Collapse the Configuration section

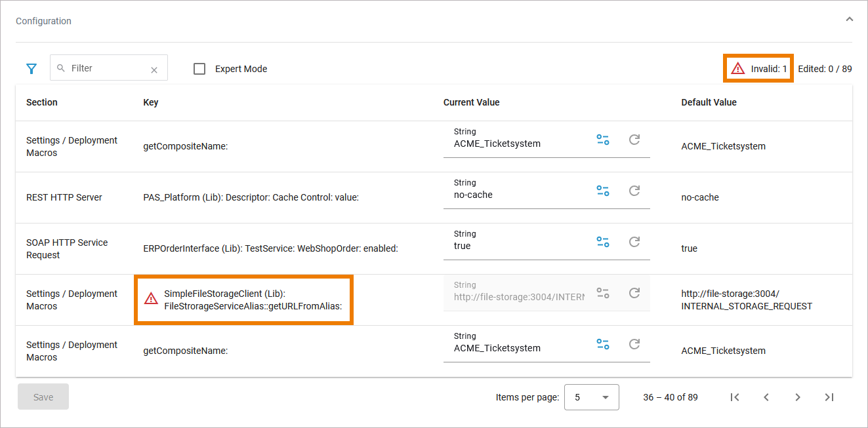(849, 20)
